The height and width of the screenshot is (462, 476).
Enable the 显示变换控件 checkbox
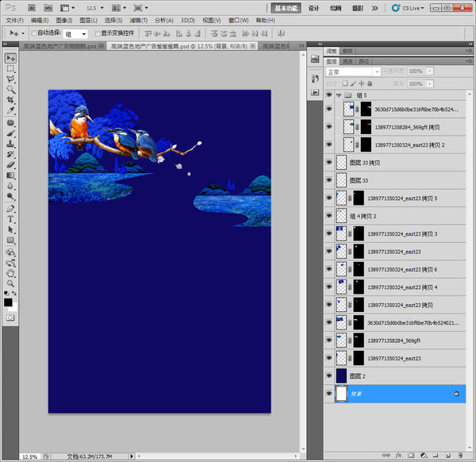[98, 33]
